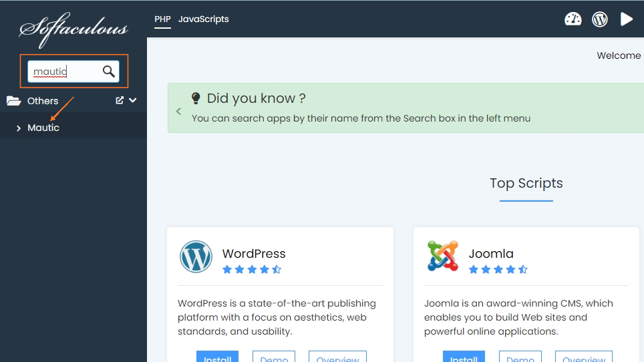Install WordPress
Screen dimensions: 644x362
coord(217,356)
